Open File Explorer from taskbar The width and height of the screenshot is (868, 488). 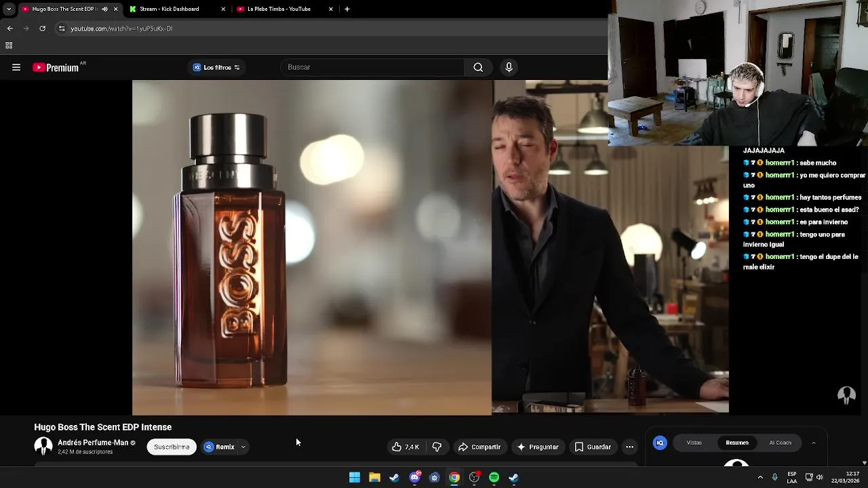[x=374, y=477]
